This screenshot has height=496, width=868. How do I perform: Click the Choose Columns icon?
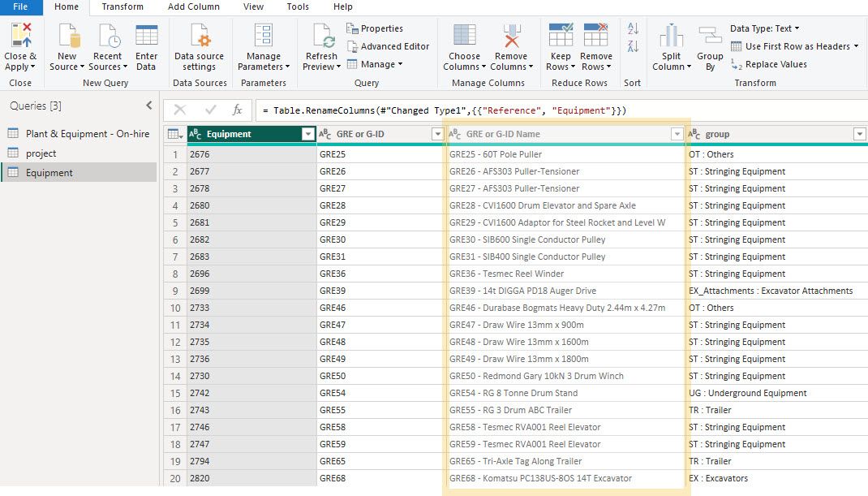coord(465,35)
